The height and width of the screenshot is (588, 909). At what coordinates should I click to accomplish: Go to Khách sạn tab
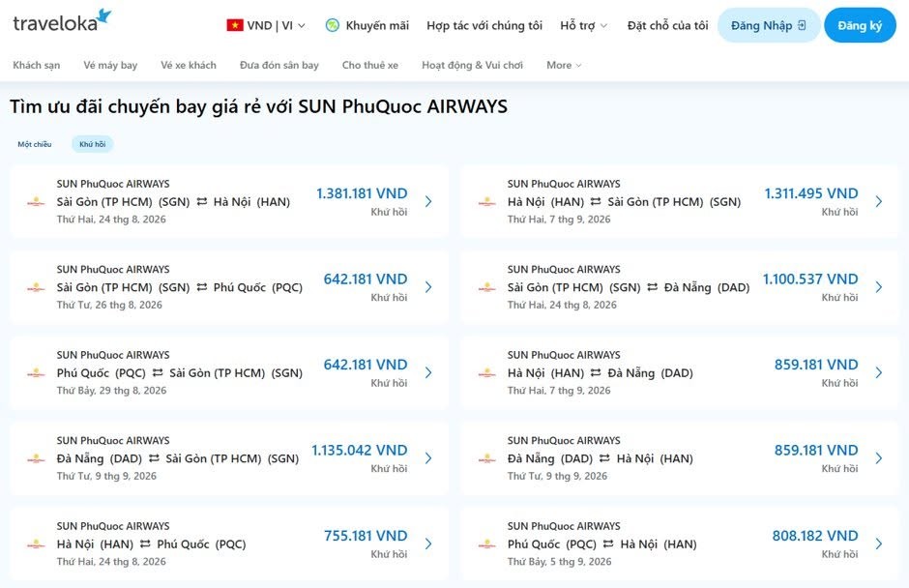(x=37, y=65)
